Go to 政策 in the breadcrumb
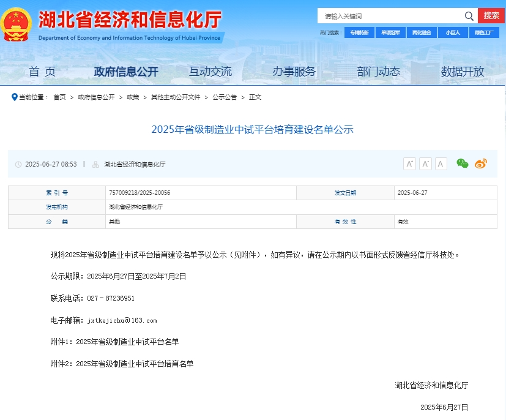 (x=133, y=97)
